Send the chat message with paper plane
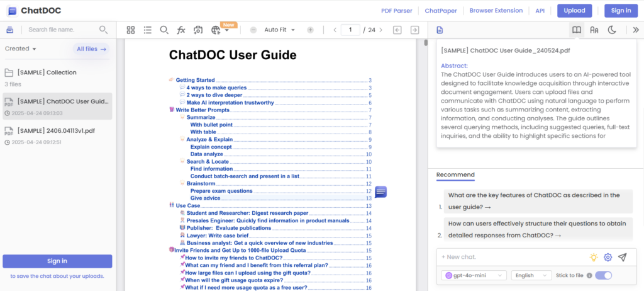644x291 pixels. (x=622, y=257)
